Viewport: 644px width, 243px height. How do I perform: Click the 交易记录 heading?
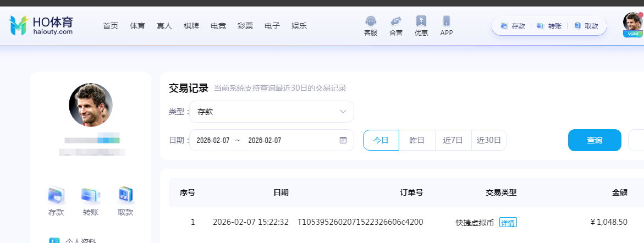(189, 88)
